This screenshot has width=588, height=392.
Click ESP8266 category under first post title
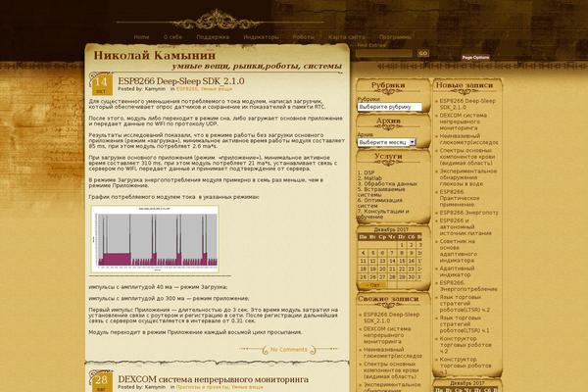point(186,89)
